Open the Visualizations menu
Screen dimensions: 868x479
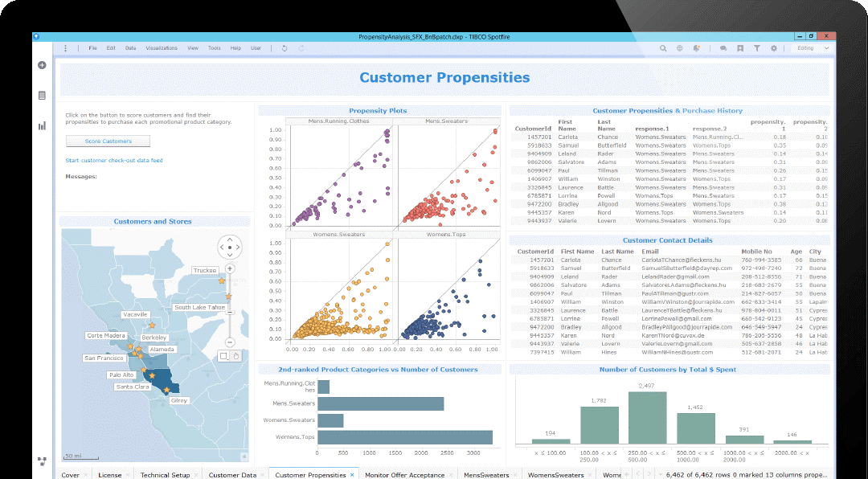pyautogui.click(x=162, y=48)
